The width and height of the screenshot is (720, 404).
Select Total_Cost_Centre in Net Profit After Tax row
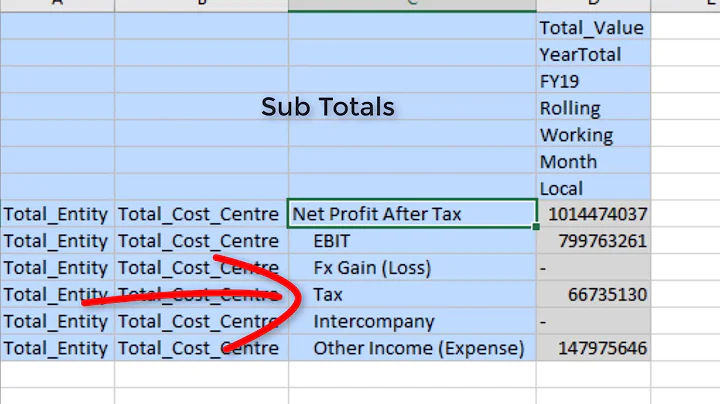(201, 213)
